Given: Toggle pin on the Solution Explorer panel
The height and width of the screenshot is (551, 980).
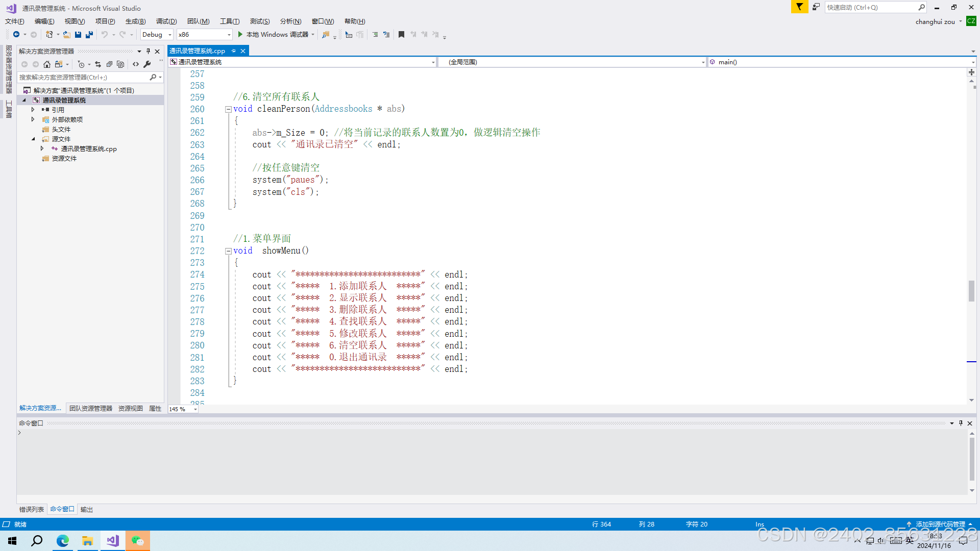Looking at the screenshot, I should pos(148,51).
